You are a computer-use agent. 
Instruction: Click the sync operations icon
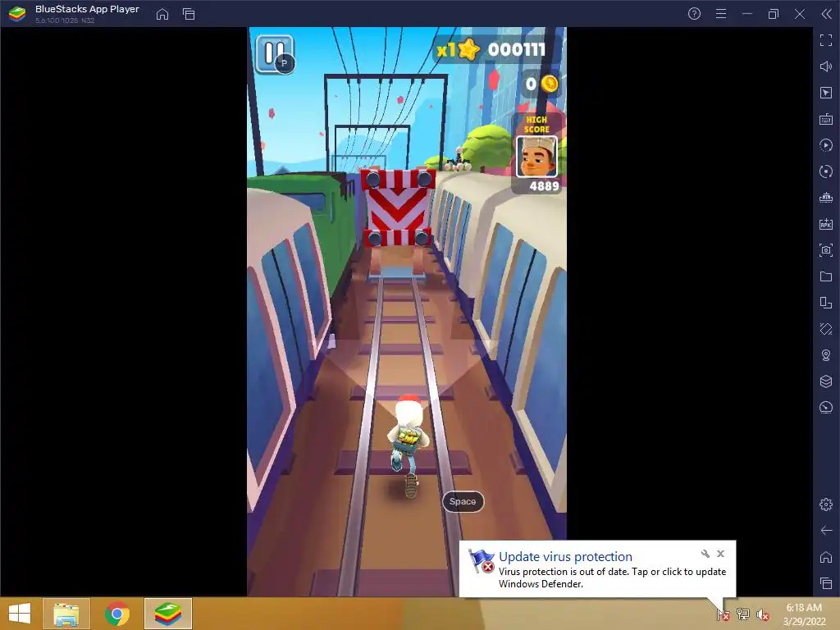click(x=826, y=171)
